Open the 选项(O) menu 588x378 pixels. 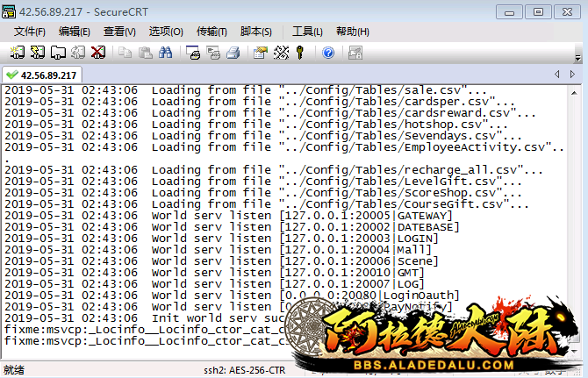click(x=165, y=32)
